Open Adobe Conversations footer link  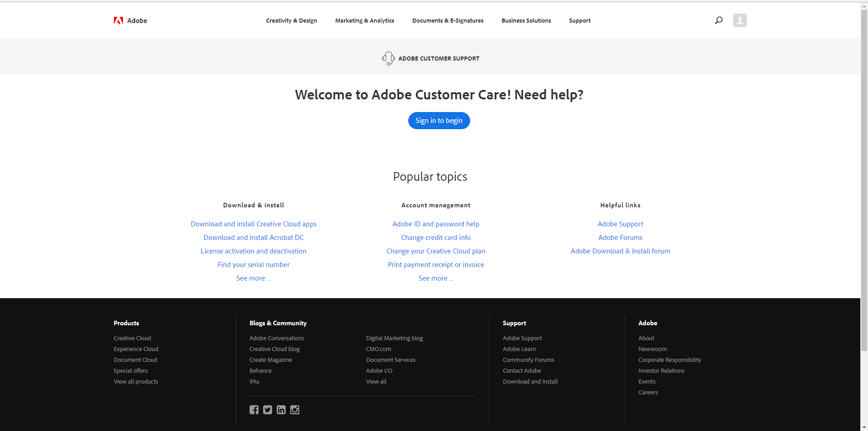277,338
